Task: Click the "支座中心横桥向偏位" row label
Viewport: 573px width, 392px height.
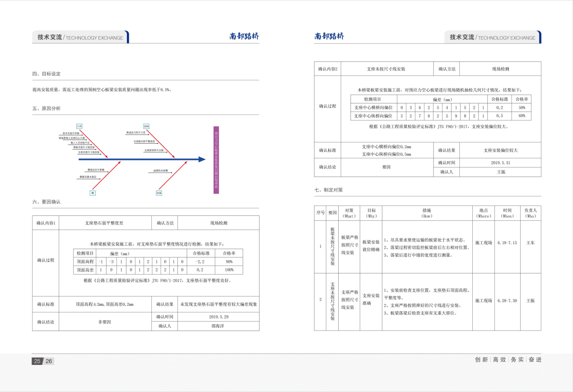Action: point(373,107)
